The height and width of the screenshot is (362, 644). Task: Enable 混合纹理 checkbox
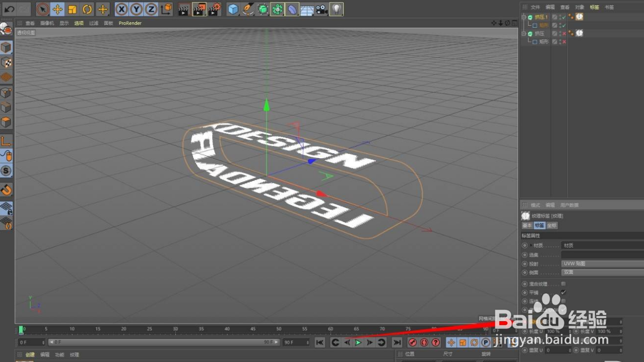point(563,284)
